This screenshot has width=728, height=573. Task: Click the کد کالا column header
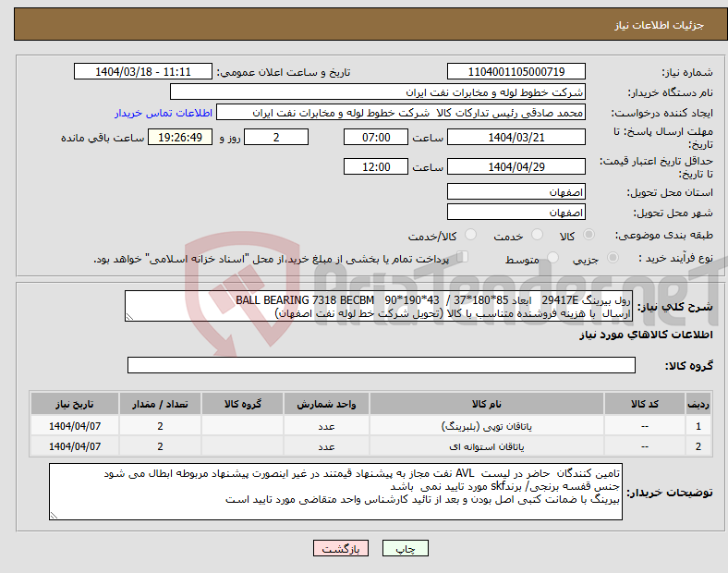tap(645, 404)
